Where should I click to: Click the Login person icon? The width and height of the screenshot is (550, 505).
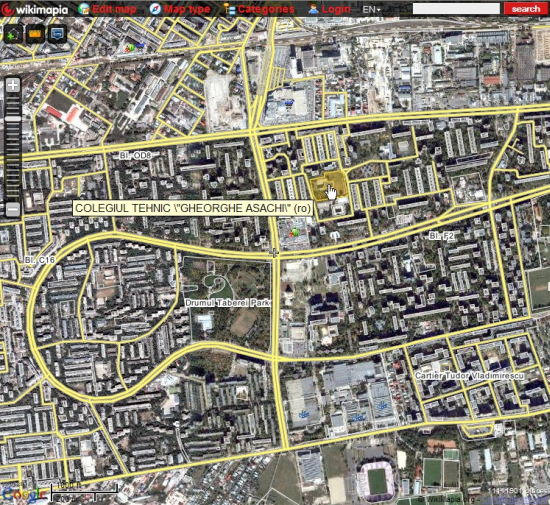tap(313, 9)
